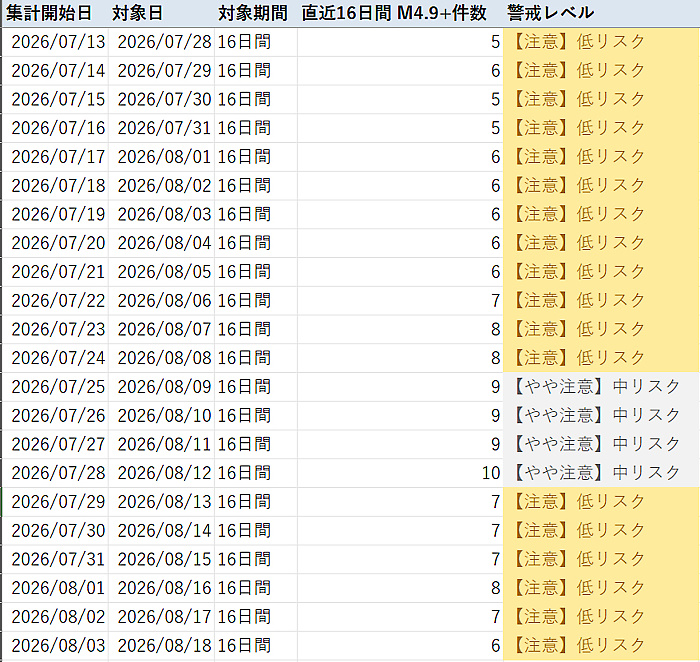The image size is (700, 662).
Task: Select 低リスク level in 2026/08/13 row
Action: (x=601, y=501)
